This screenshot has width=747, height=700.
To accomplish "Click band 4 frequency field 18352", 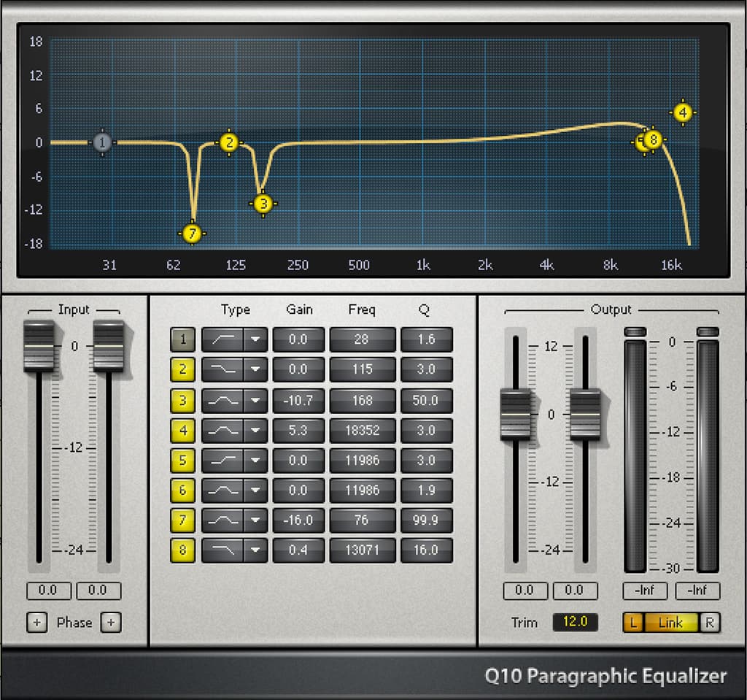I will (x=363, y=430).
